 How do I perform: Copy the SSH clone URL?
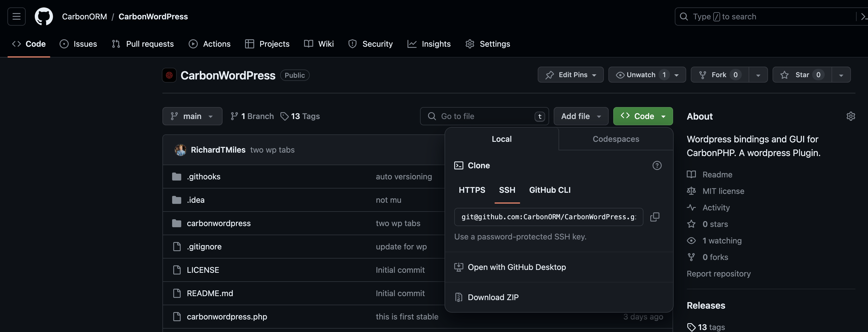coord(655,217)
